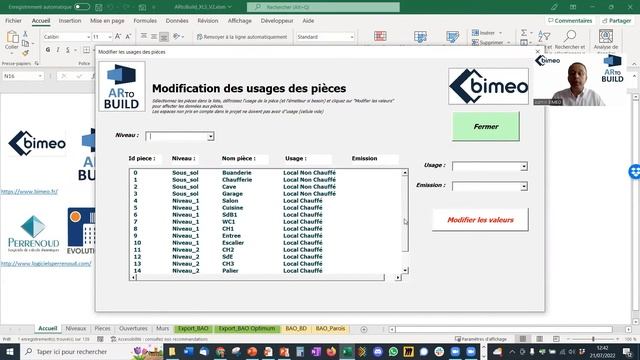
Task: Open the Emission combo box dropdown
Action: pyautogui.click(x=524, y=187)
